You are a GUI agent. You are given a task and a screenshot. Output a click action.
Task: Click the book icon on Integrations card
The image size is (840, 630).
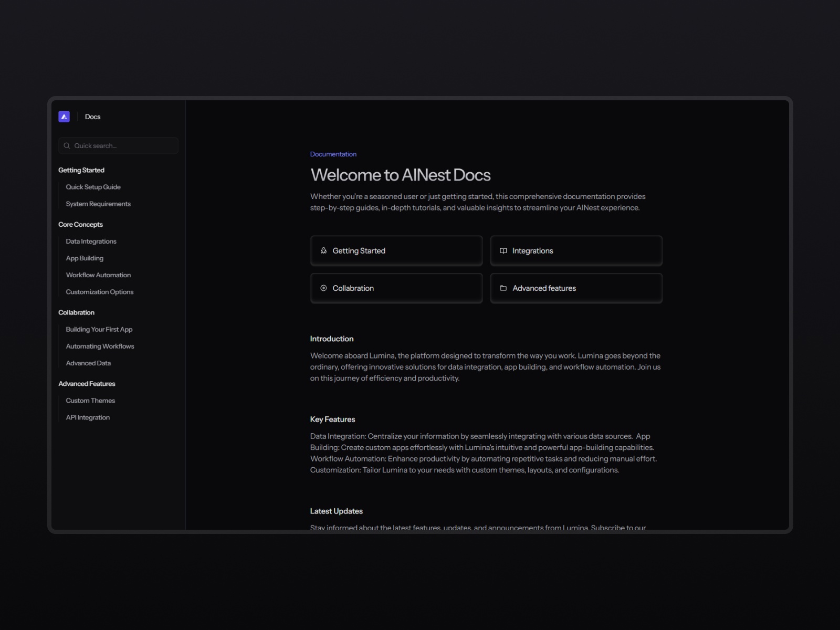click(x=503, y=250)
